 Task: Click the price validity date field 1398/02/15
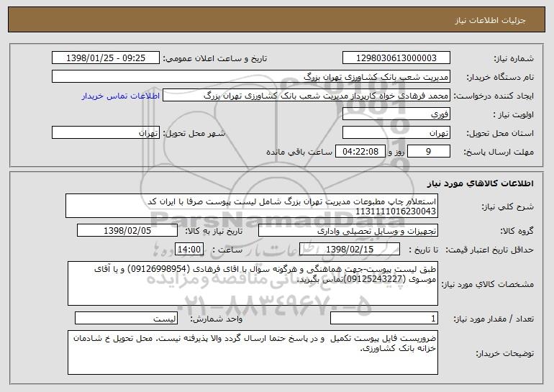point(350,250)
